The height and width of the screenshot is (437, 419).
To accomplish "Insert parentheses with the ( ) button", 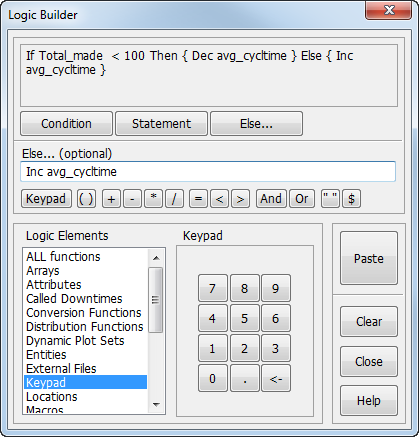I will pyautogui.click(x=86, y=199).
